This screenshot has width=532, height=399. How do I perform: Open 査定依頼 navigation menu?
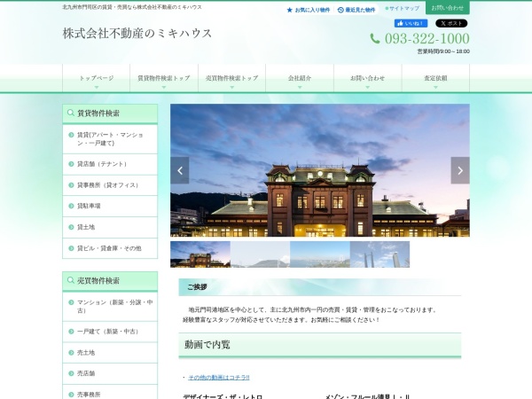(435, 78)
